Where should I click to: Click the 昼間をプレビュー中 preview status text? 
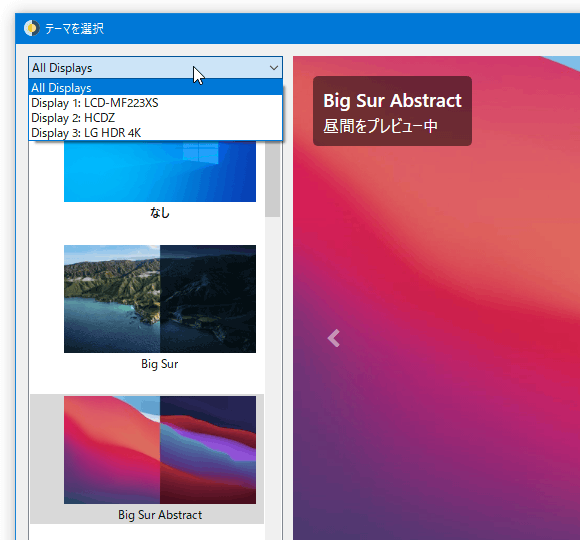point(380,126)
